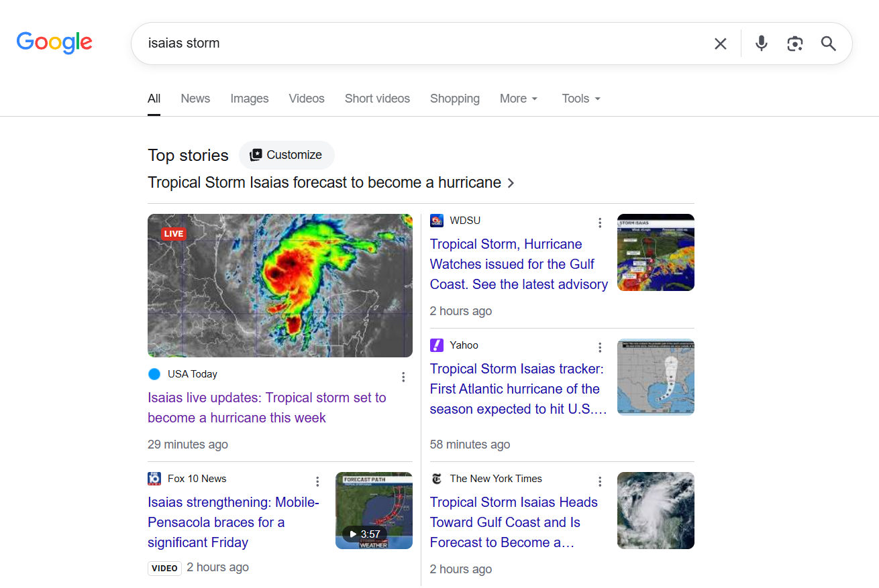Click the magnifying glass search icon
Viewport: 879px width, 588px height.
[x=829, y=44]
